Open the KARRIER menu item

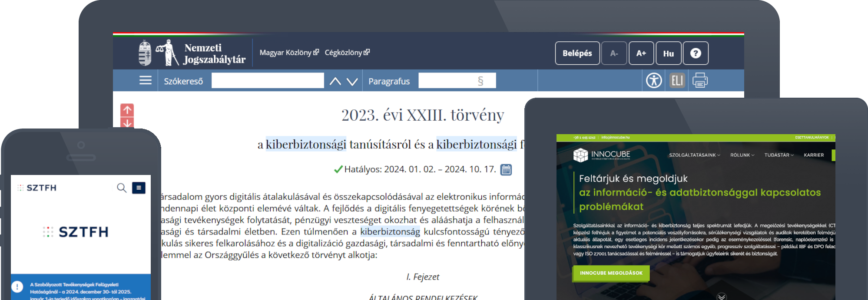coord(814,155)
